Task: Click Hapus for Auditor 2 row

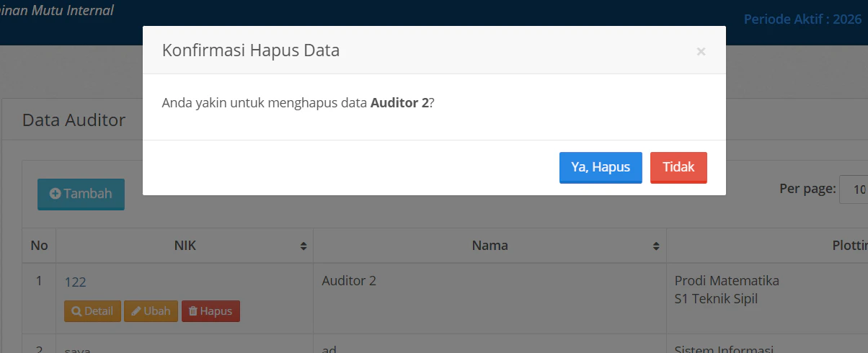Action: tap(211, 311)
